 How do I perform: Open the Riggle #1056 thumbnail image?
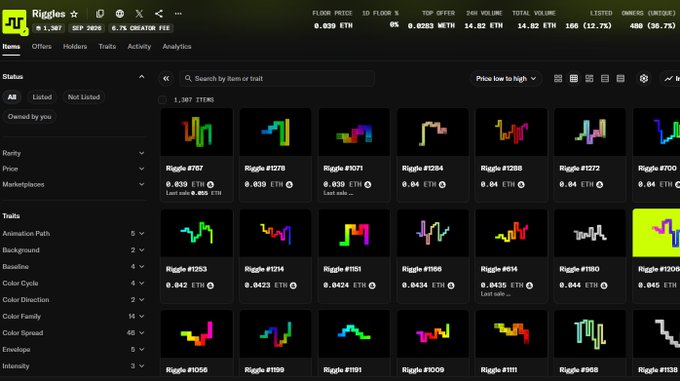point(196,334)
